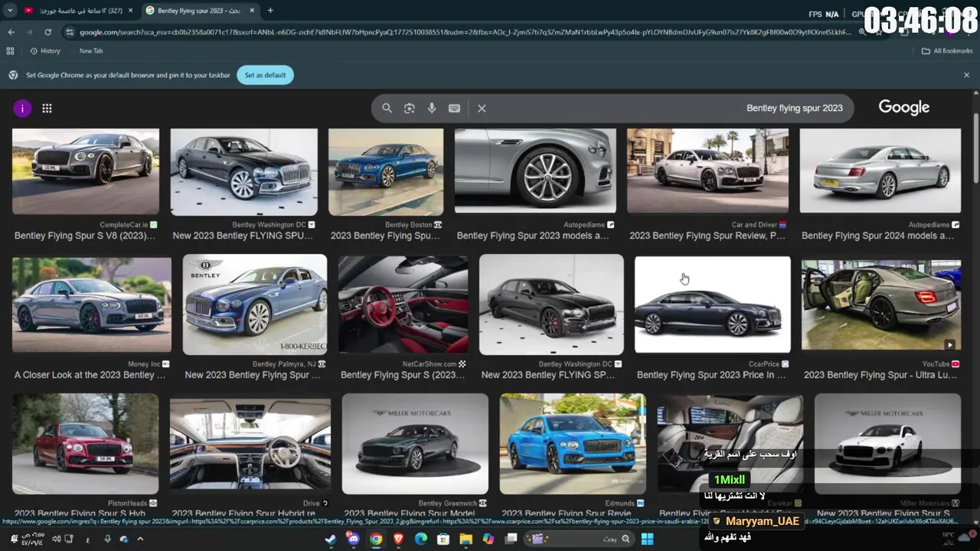Image resolution: width=980 pixels, height=551 pixels.
Task: Open the purple Google account avatar
Action: pos(22,109)
